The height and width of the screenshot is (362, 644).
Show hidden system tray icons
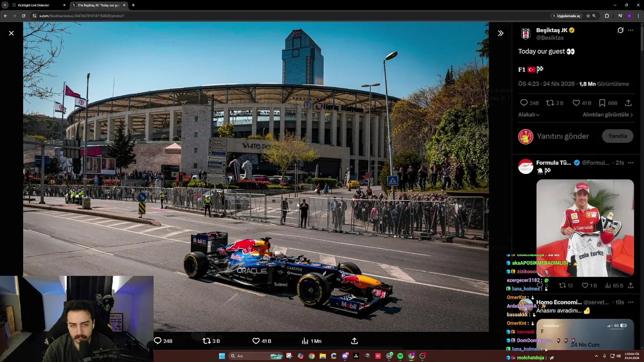coord(596,356)
